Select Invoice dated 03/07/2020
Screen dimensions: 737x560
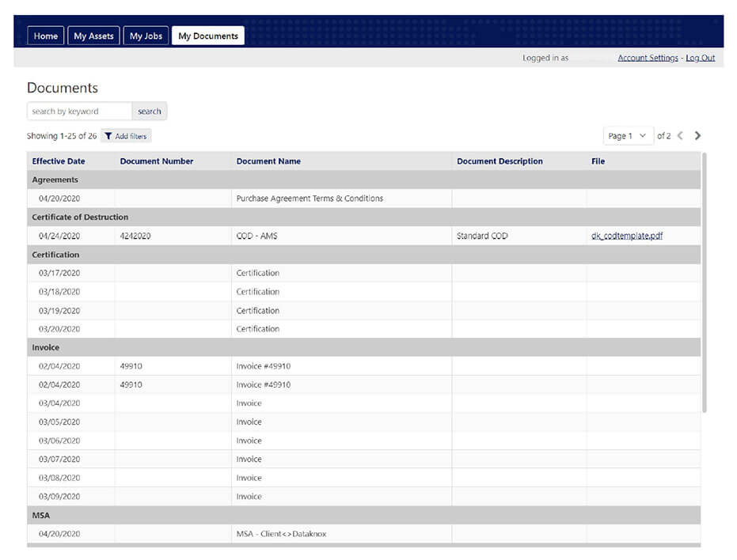point(364,459)
